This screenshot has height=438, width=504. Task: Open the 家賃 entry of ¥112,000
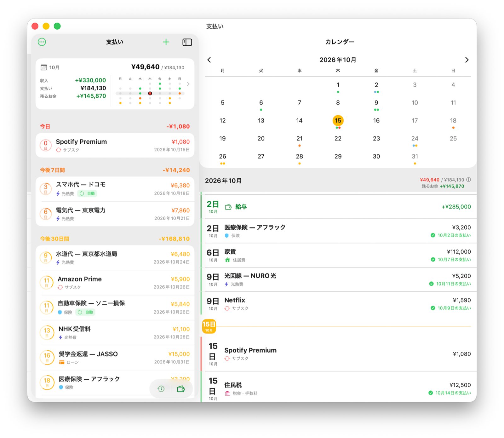(339, 255)
